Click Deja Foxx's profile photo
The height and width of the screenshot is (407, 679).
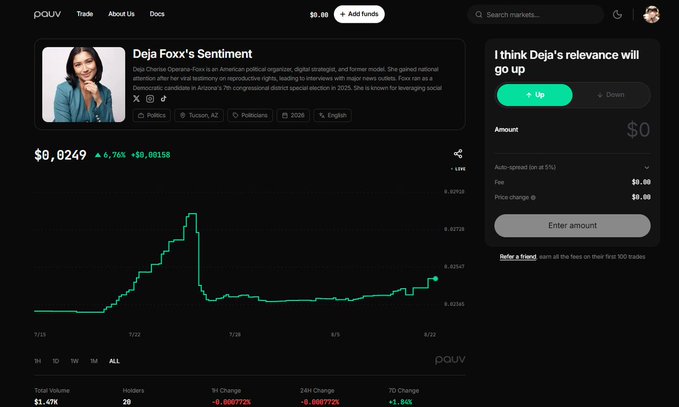pyautogui.click(x=84, y=84)
